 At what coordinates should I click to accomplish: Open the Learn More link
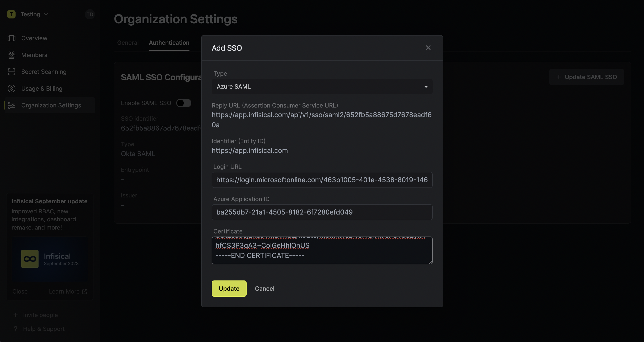click(x=68, y=291)
